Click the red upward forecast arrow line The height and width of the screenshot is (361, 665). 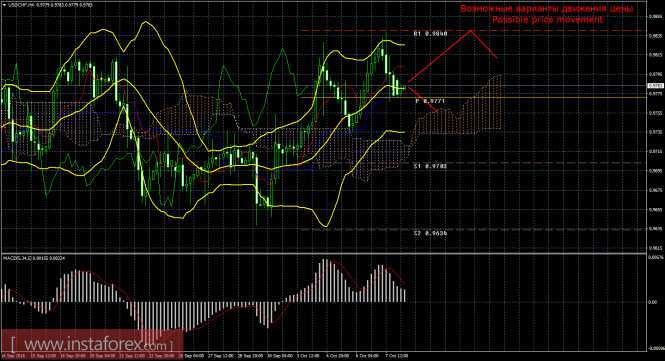(x=439, y=56)
